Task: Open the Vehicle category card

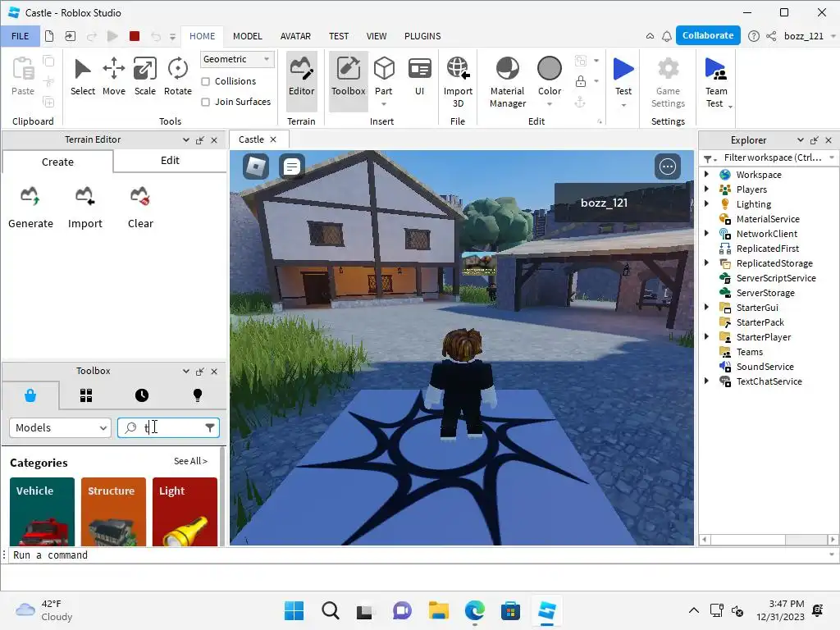Action: 43,512
